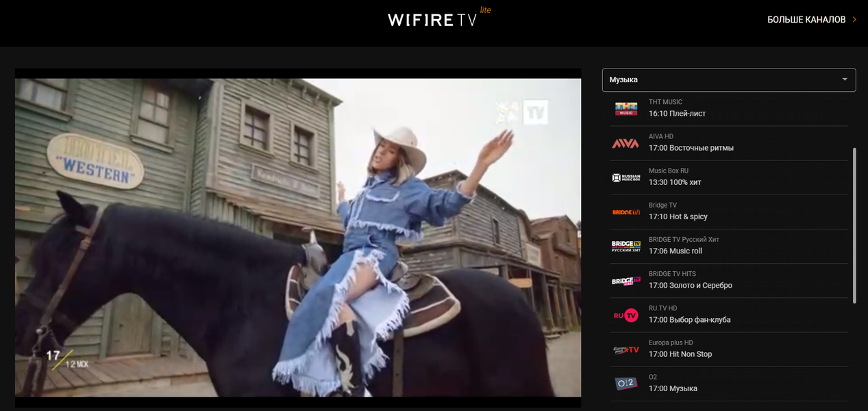868x411 pixels.
Task: Click the Музыка dropdown arrow
Action: (x=845, y=80)
